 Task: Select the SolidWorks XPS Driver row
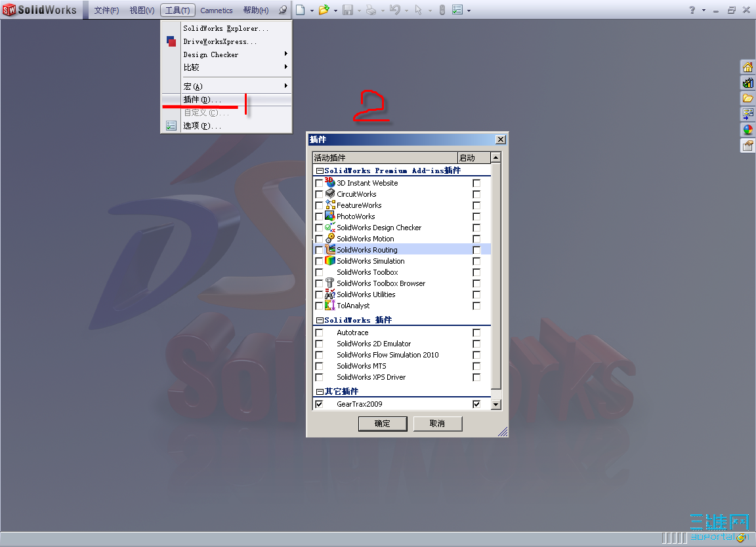[402, 377]
